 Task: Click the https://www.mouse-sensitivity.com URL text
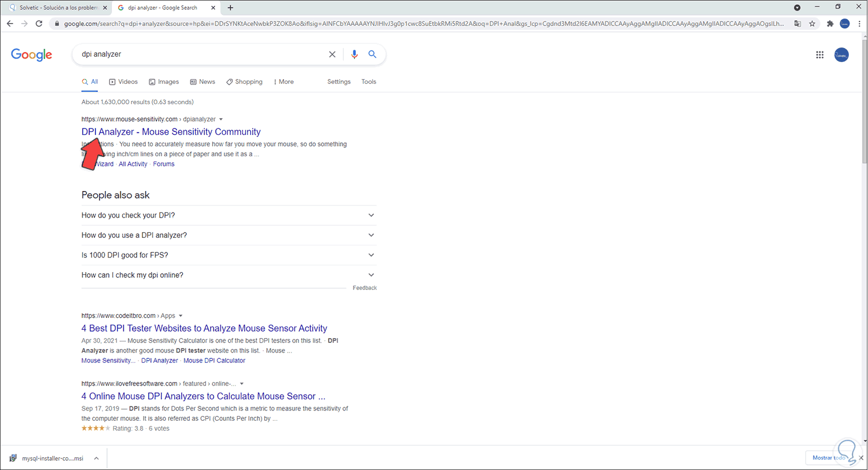pos(130,119)
